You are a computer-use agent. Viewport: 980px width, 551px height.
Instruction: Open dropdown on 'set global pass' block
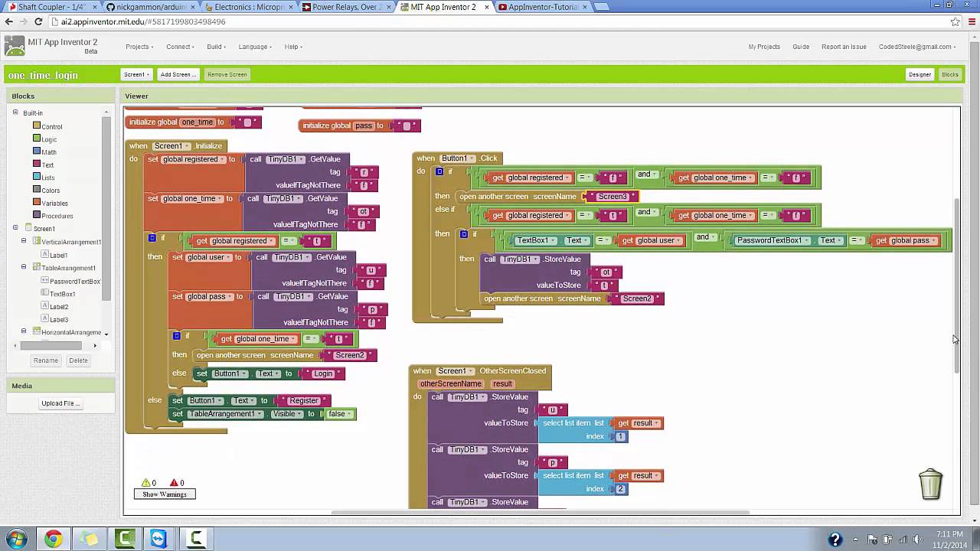point(230,296)
